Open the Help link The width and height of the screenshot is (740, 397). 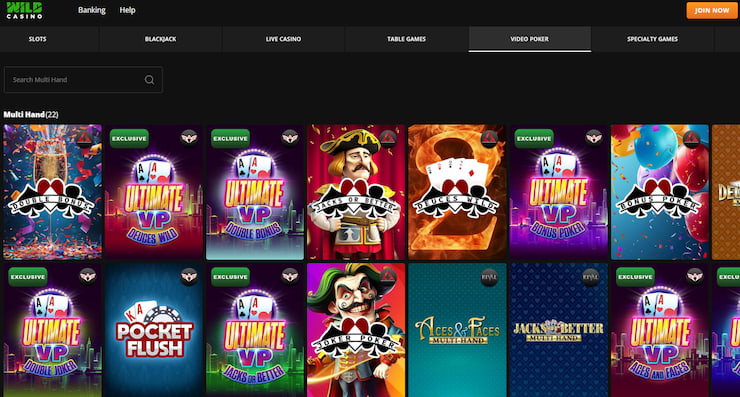click(127, 10)
